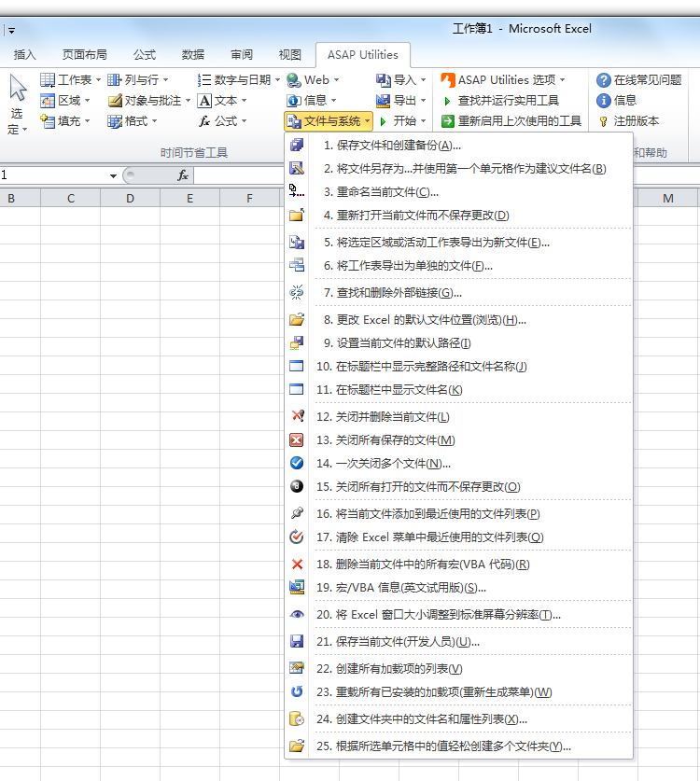Click the save file and create backup icon

(297, 145)
